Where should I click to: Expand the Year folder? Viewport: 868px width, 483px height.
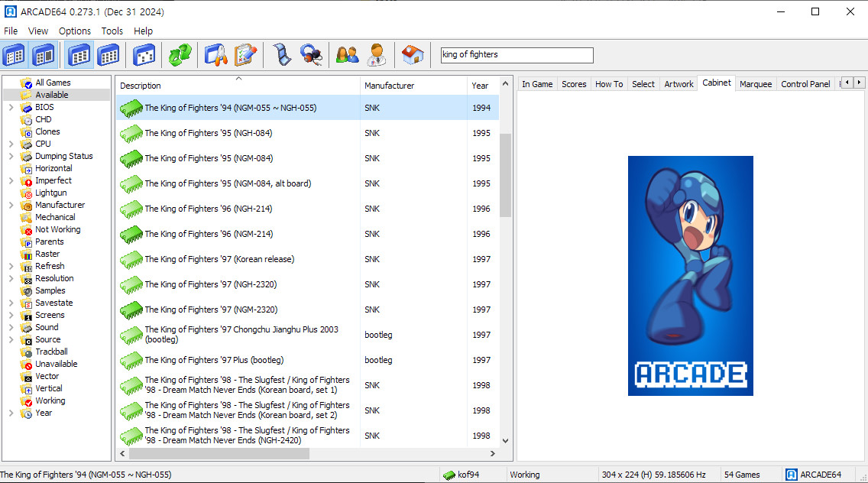click(11, 413)
